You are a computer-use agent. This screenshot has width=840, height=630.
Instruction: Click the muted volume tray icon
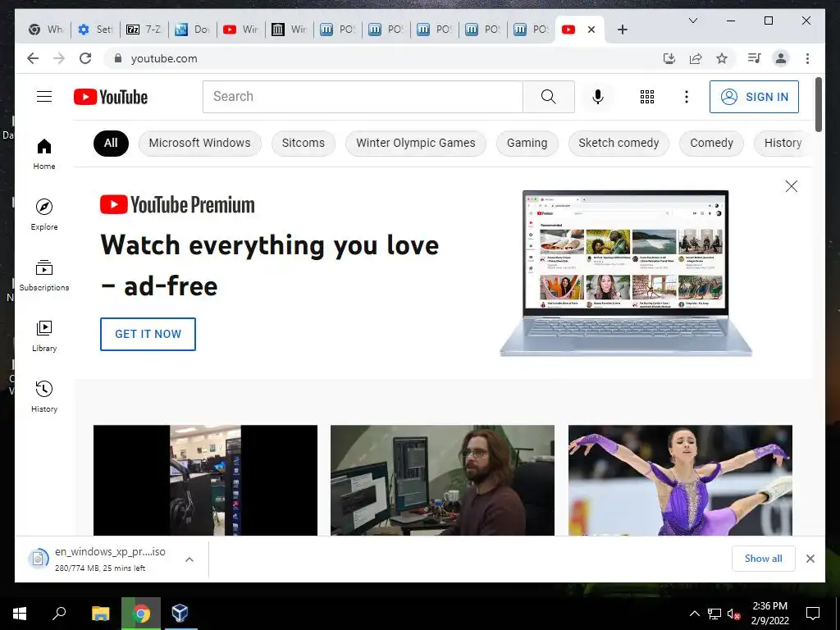point(733,614)
